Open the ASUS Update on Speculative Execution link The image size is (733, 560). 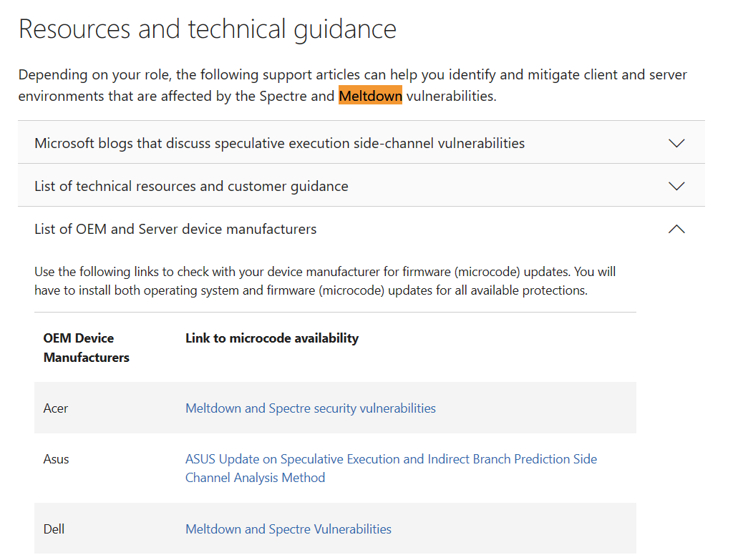point(391,459)
